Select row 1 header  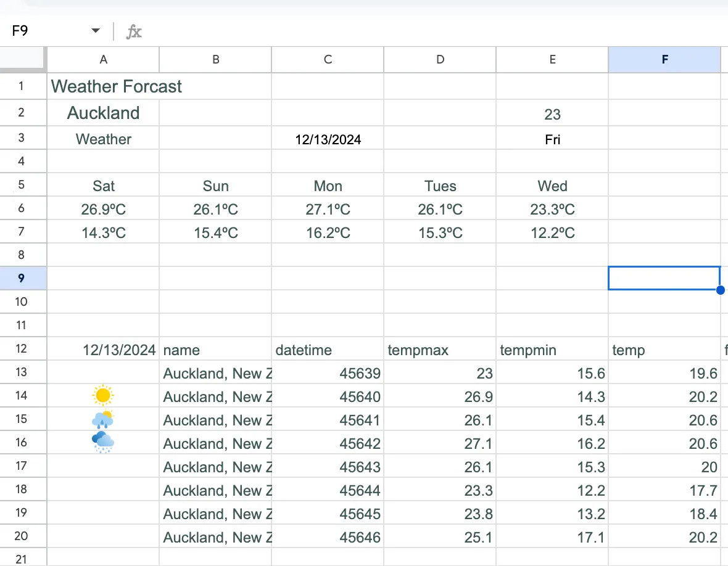pyautogui.click(x=23, y=86)
